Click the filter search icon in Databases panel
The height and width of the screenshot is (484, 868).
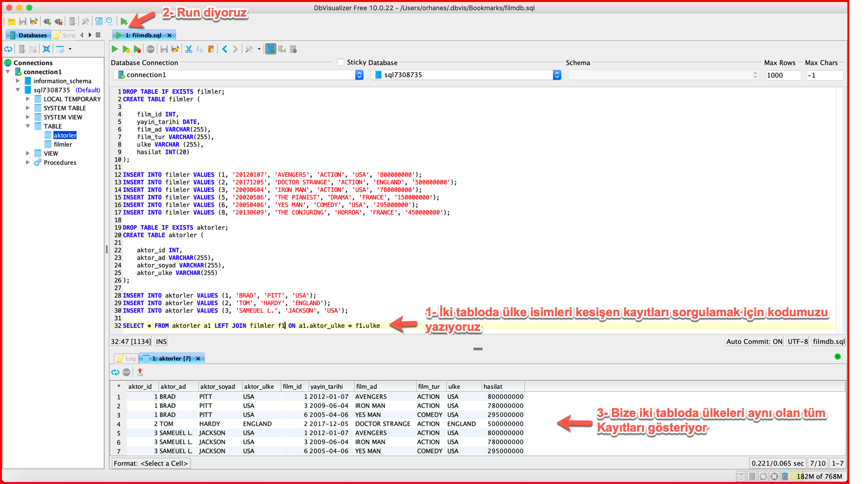60,49
